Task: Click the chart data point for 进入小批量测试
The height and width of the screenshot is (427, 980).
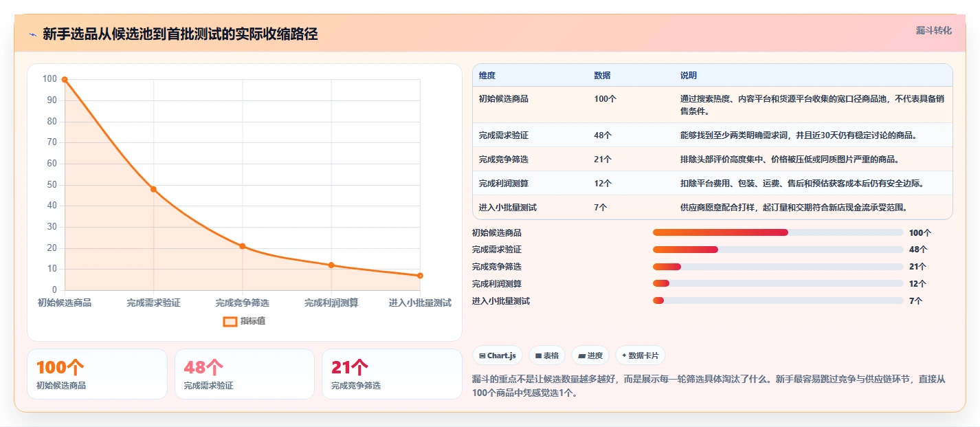Action: click(420, 276)
